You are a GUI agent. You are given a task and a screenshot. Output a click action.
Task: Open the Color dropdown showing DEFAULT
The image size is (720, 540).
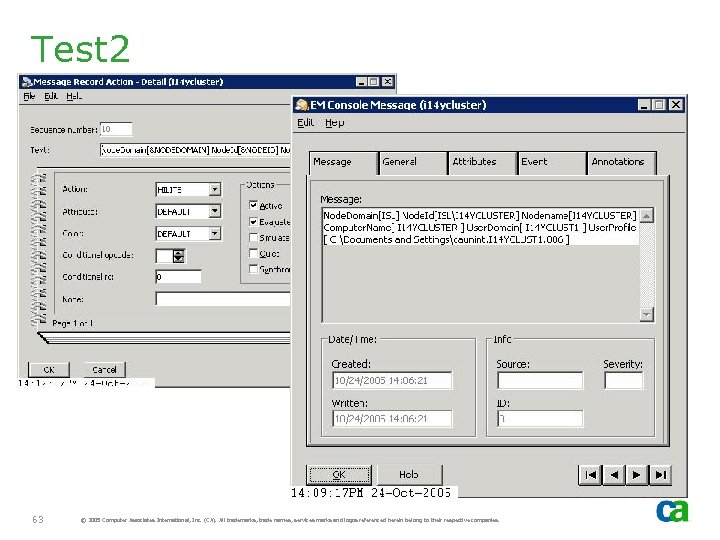point(214,233)
